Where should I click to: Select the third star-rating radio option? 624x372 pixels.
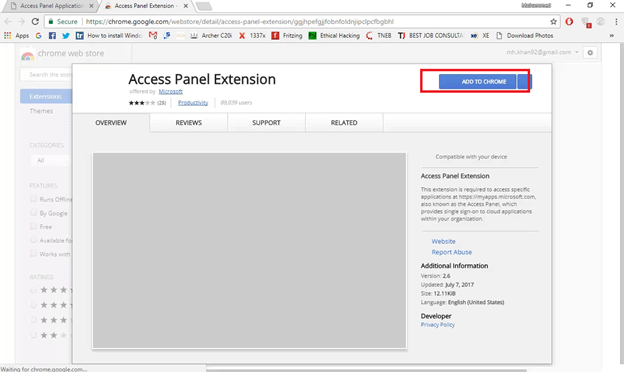click(33, 320)
